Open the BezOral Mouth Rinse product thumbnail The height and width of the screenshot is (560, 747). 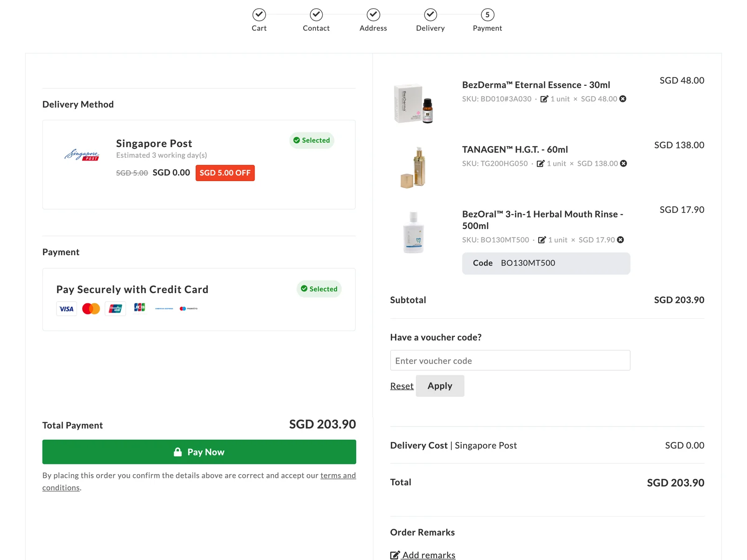tap(414, 232)
